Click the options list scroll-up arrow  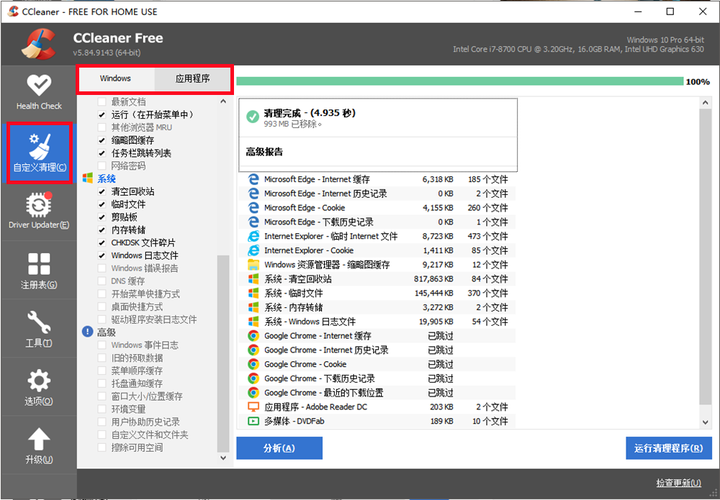click(x=223, y=101)
